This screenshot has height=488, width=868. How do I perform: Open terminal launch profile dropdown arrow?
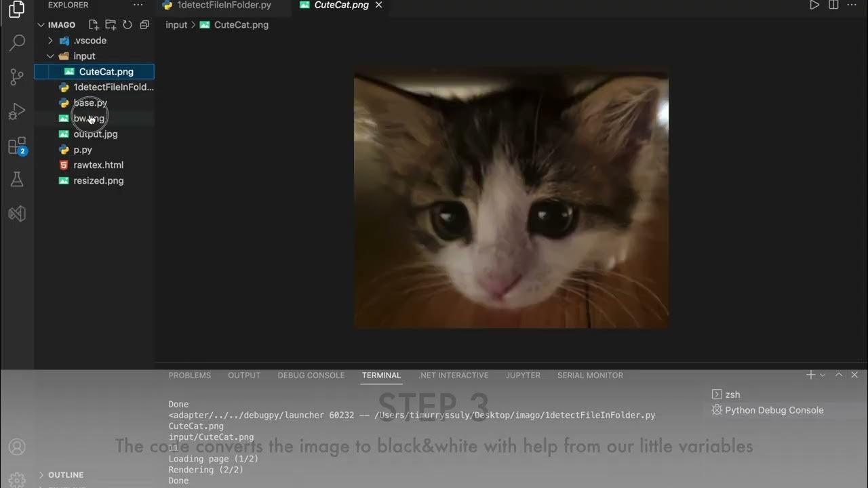click(823, 375)
